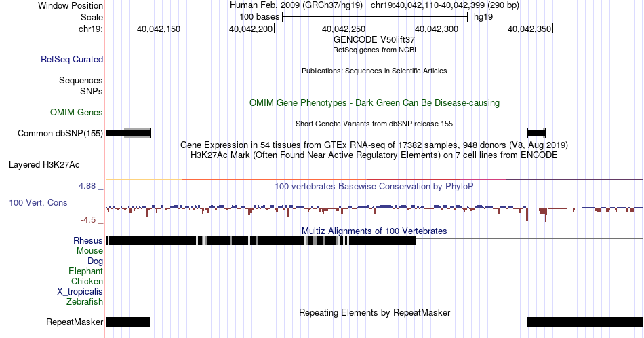Click the Rhesus alignment block
Image resolution: width=644 pixels, height=338 pixels.
click(261, 240)
